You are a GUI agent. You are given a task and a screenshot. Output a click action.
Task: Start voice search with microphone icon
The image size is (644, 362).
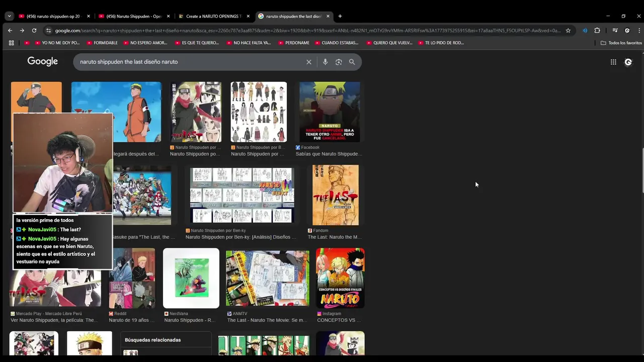(x=325, y=62)
